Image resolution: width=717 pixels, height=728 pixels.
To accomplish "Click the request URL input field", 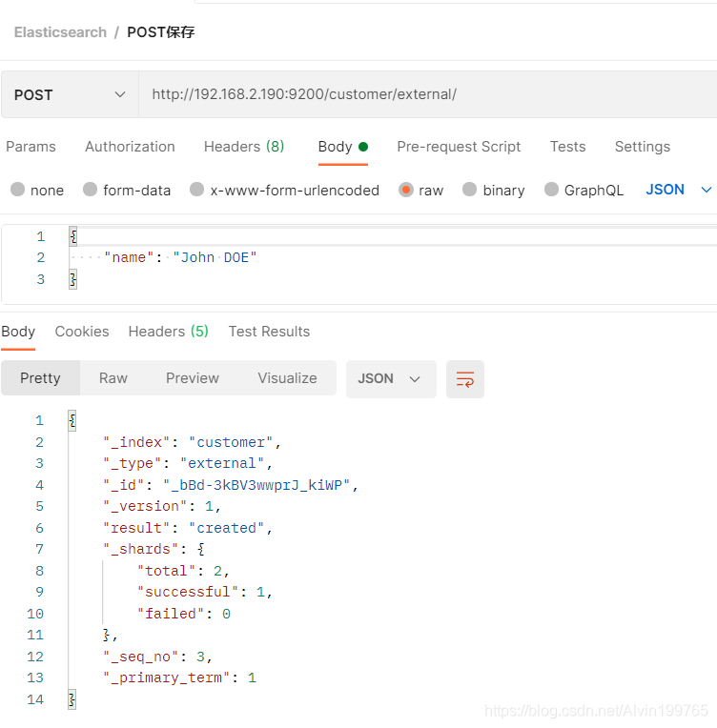I will click(427, 94).
